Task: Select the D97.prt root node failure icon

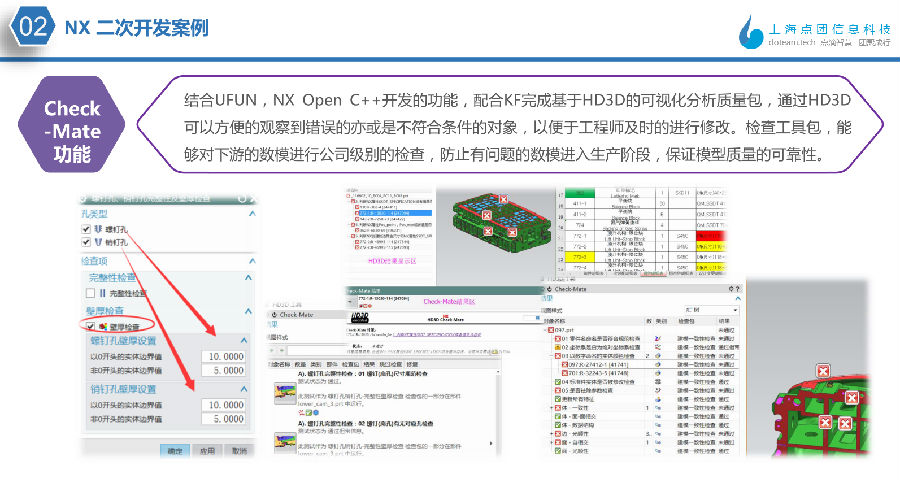Action: point(549,329)
